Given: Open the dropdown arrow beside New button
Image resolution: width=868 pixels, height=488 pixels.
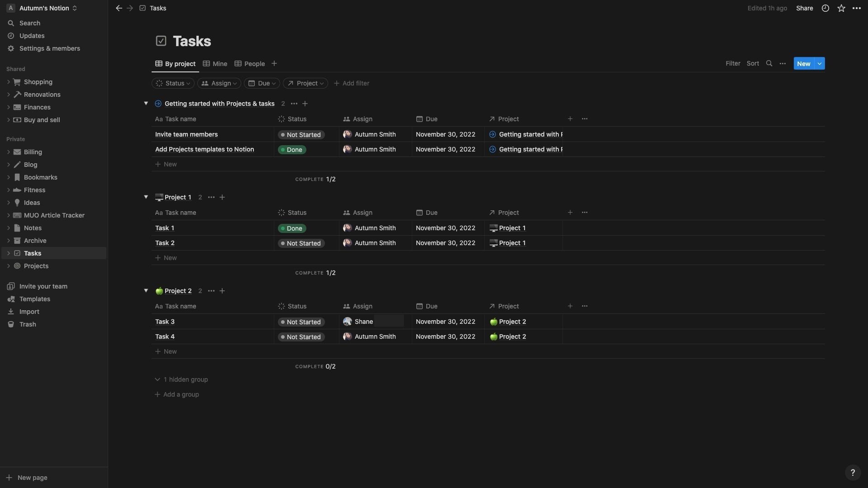Looking at the screenshot, I should coord(820,64).
